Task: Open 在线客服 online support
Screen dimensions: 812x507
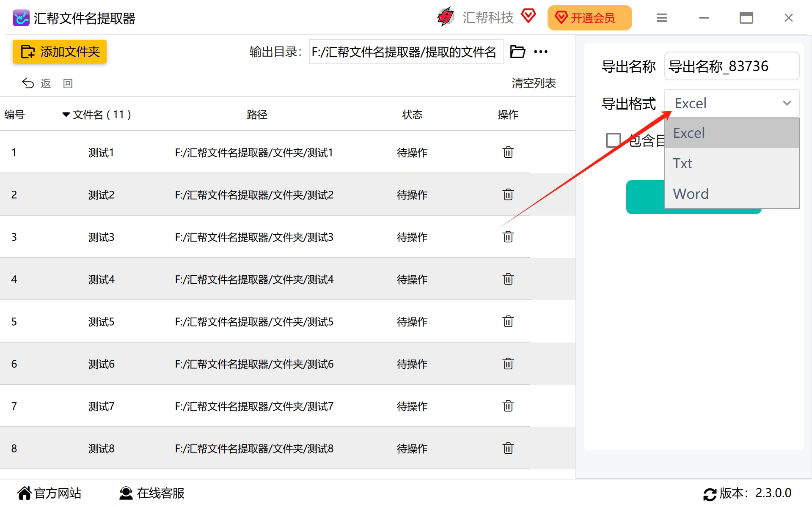Action: 151,493
